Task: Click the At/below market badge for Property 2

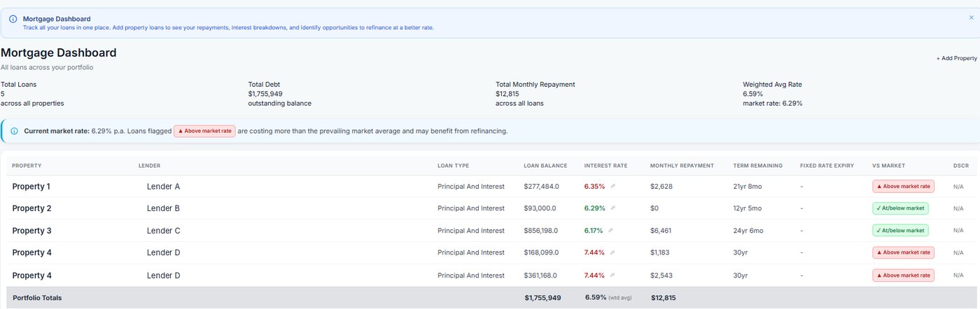Action: pyautogui.click(x=900, y=208)
